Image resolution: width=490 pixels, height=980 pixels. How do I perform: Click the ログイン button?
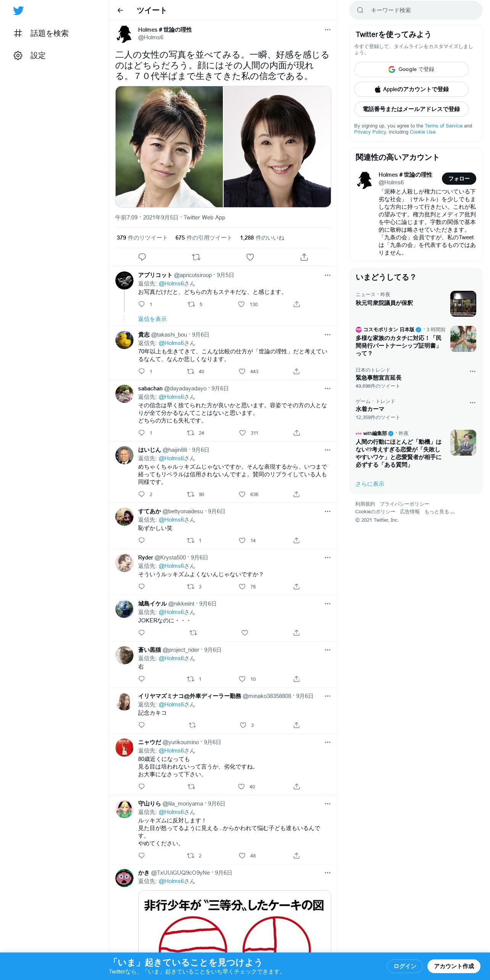tap(405, 966)
